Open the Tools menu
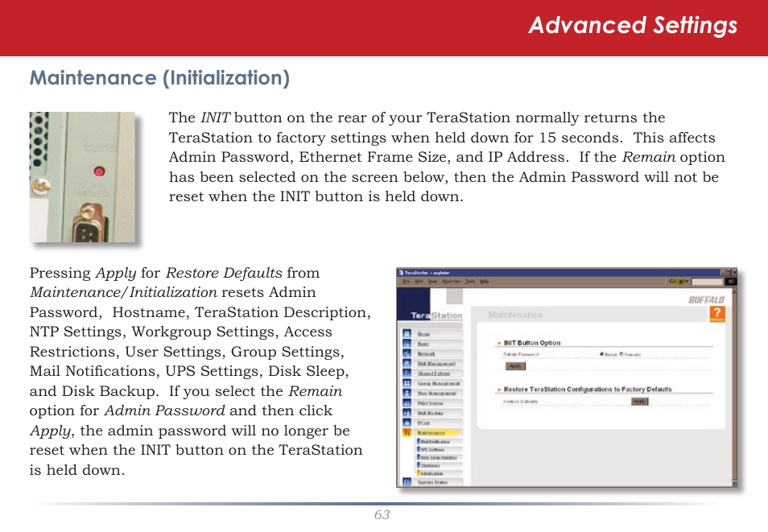 pos(469,282)
